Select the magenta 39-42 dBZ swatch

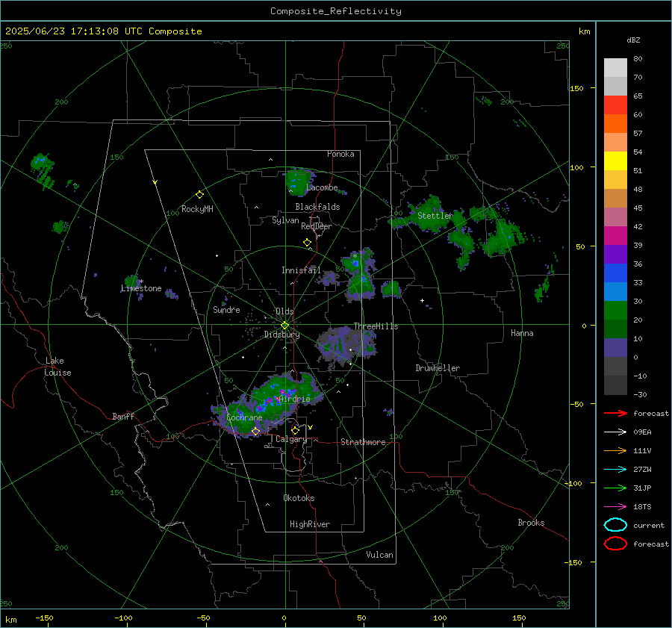615,236
